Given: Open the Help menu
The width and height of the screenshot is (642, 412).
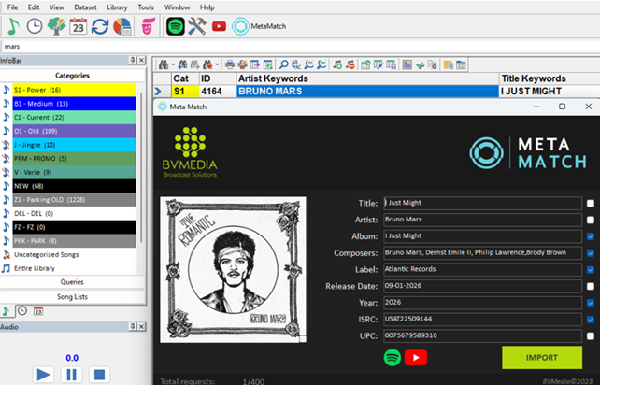Looking at the screenshot, I should (207, 7).
